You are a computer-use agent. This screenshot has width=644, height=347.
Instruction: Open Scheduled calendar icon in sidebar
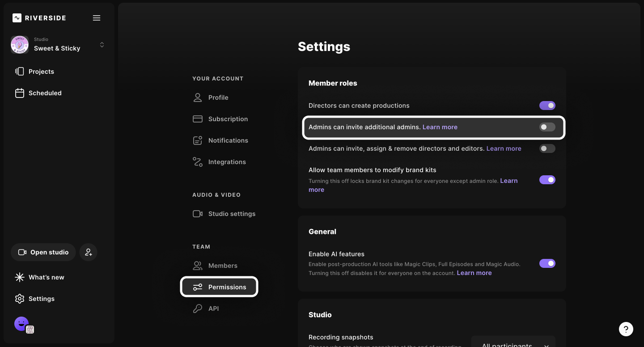20,93
